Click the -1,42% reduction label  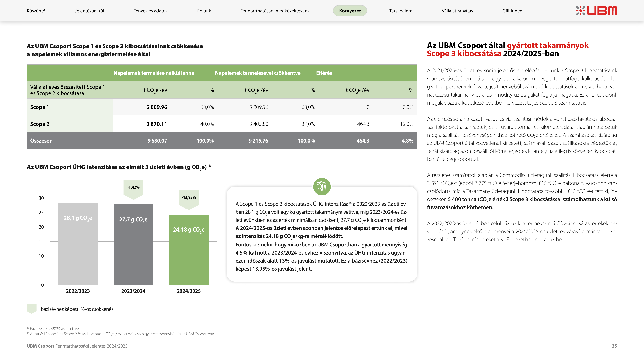(133, 187)
